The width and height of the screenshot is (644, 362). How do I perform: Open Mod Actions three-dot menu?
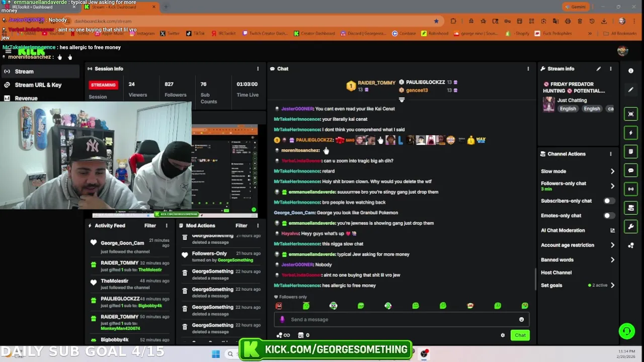click(x=258, y=226)
